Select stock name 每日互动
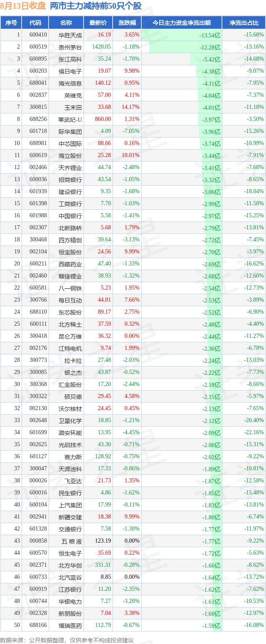 point(70,300)
